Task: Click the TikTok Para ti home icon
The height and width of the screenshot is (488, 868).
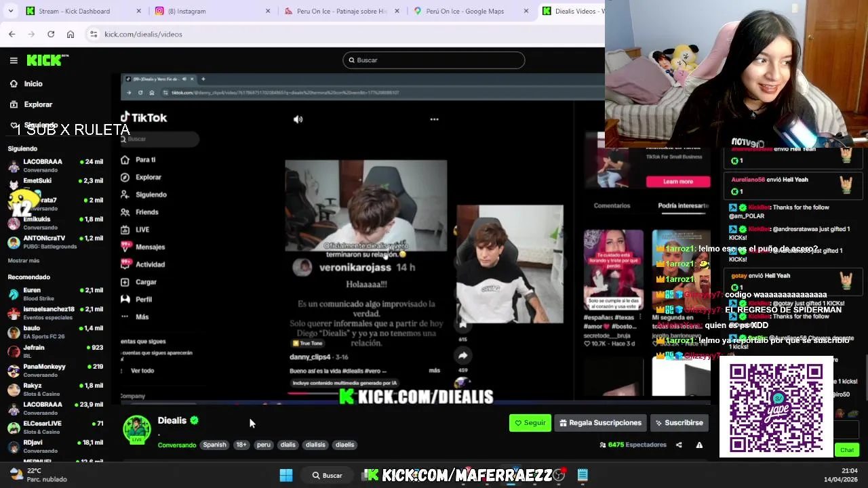Action: tap(125, 160)
